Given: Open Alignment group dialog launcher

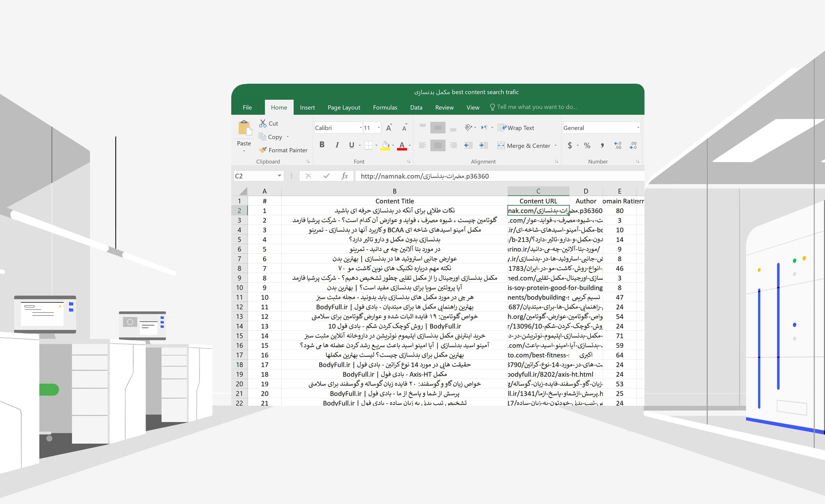Looking at the screenshot, I should 556,162.
